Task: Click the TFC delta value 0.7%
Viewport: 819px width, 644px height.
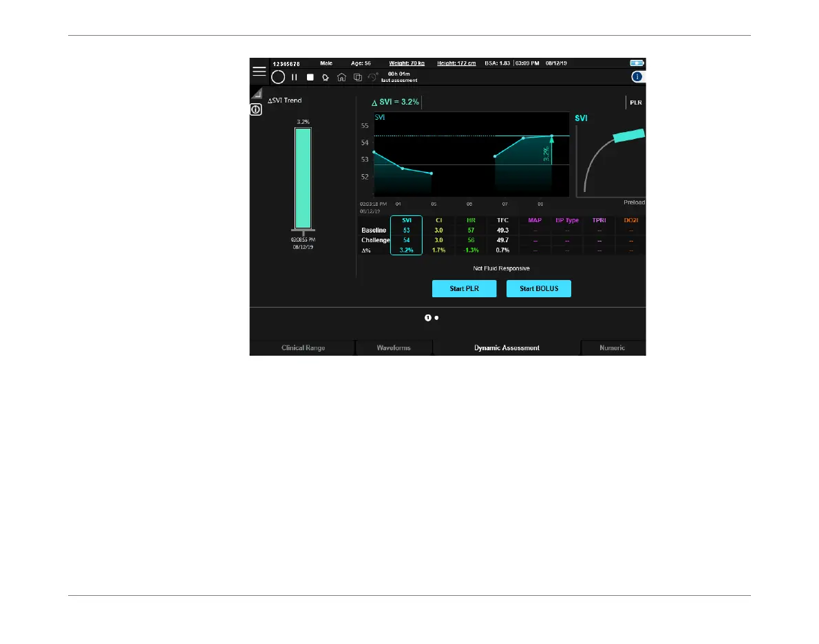Action: pyautogui.click(x=502, y=250)
